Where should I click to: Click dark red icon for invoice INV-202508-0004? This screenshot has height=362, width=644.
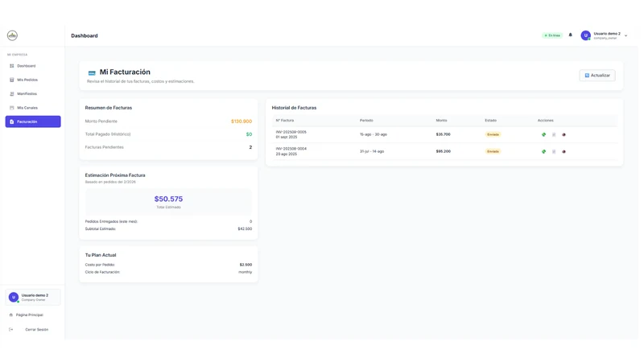pyautogui.click(x=563, y=151)
